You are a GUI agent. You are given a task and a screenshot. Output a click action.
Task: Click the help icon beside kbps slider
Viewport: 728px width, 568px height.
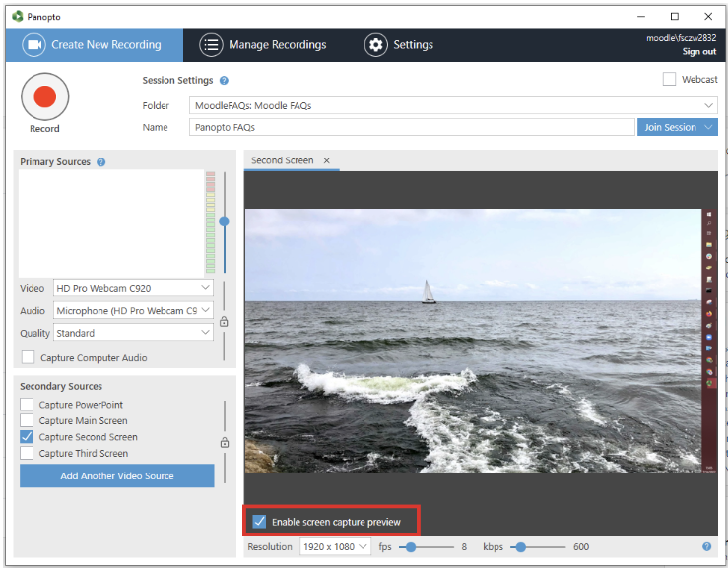(x=706, y=547)
